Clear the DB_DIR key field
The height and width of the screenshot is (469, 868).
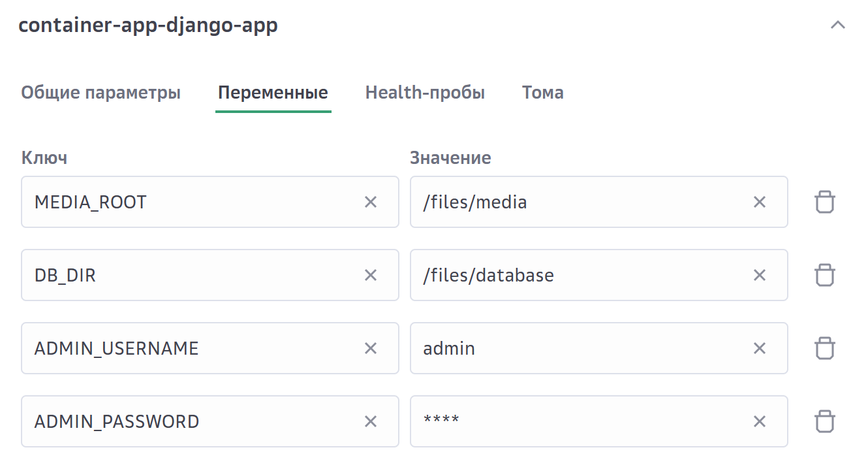[x=371, y=276]
